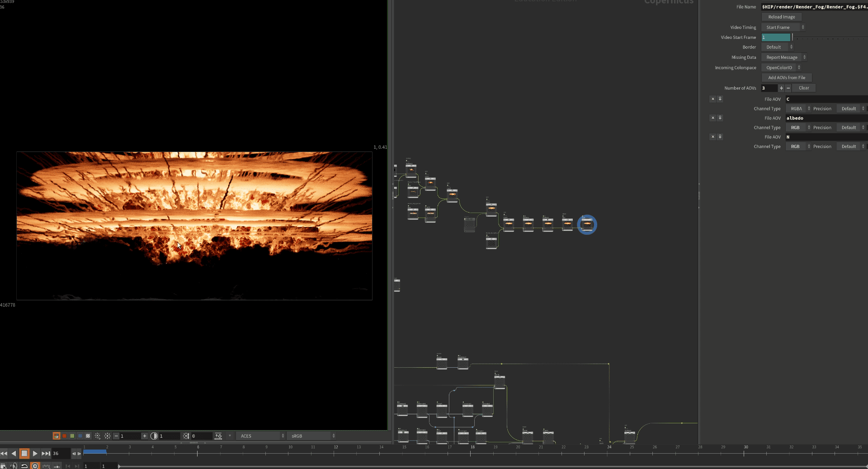Open the small arrow menu before ACES

tap(230, 436)
